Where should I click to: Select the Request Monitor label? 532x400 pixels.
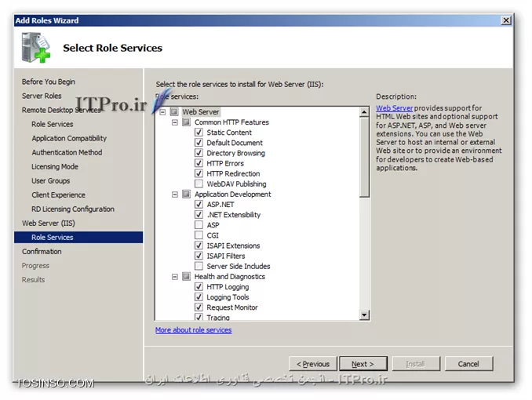click(x=232, y=307)
